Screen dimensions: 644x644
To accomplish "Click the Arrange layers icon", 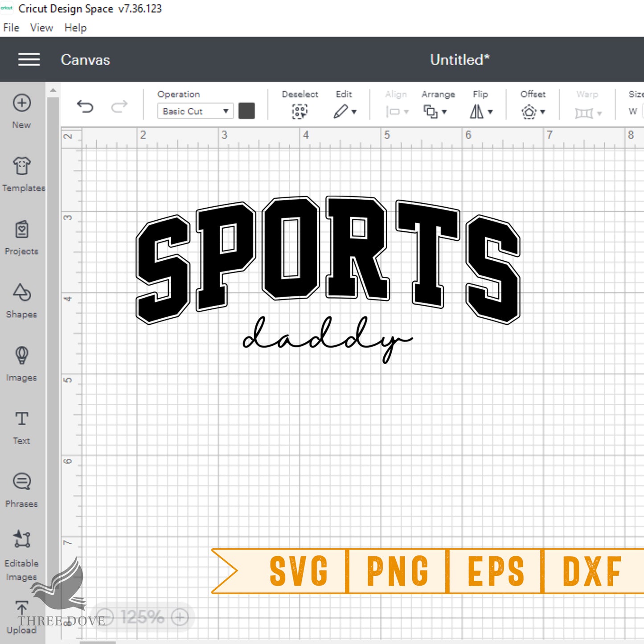I will pyautogui.click(x=431, y=111).
